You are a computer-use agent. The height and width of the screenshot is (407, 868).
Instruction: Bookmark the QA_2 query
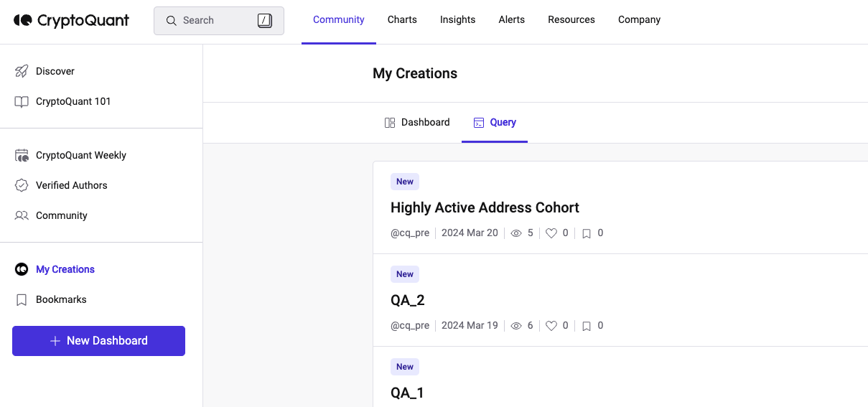(x=587, y=326)
